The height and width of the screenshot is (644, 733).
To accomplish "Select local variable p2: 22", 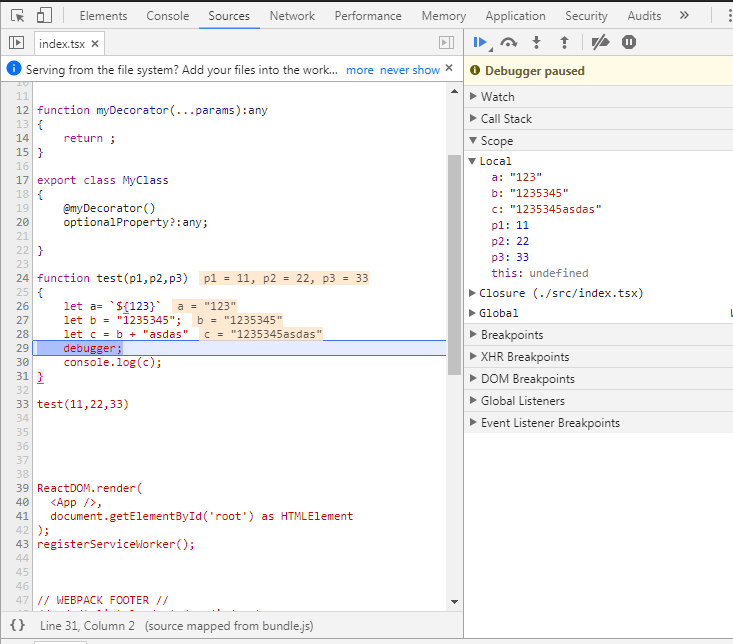I will click(x=510, y=241).
